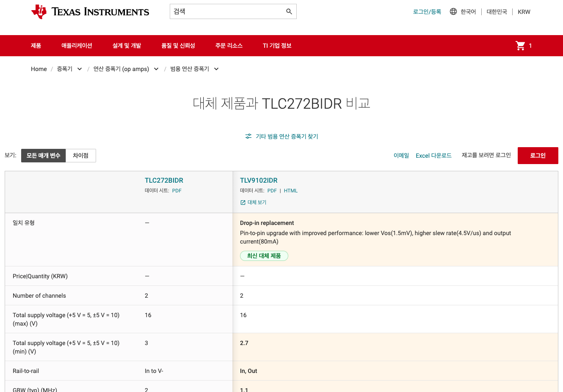Click the 'Drop-in replacement' text
The height and width of the screenshot is (392, 563).
point(267,223)
